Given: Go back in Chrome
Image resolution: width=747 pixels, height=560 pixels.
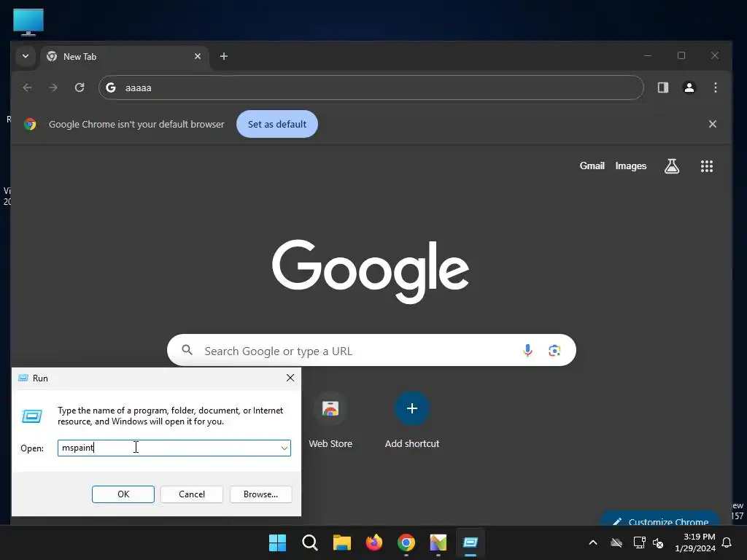Looking at the screenshot, I should coord(27,87).
